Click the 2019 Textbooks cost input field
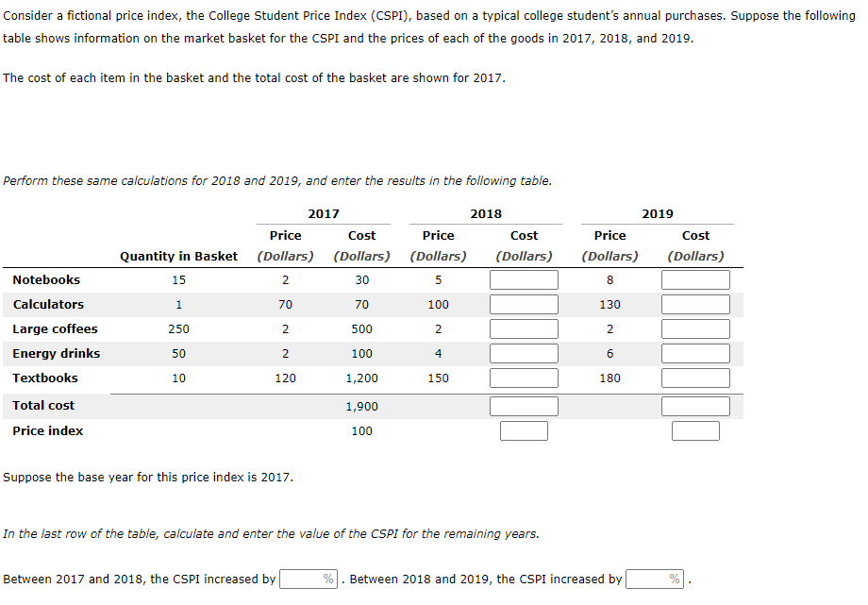This screenshot has width=868, height=605. pos(694,377)
